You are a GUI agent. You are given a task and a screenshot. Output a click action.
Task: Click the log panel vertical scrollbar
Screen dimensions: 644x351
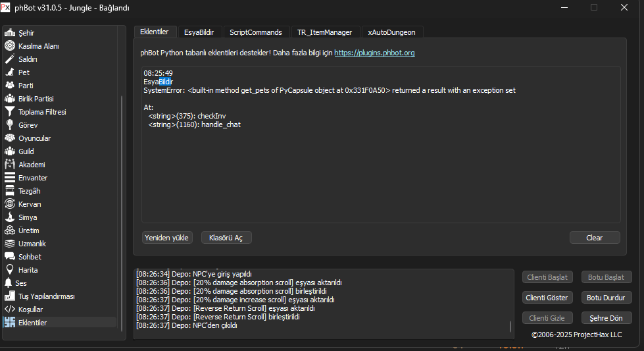510,327
